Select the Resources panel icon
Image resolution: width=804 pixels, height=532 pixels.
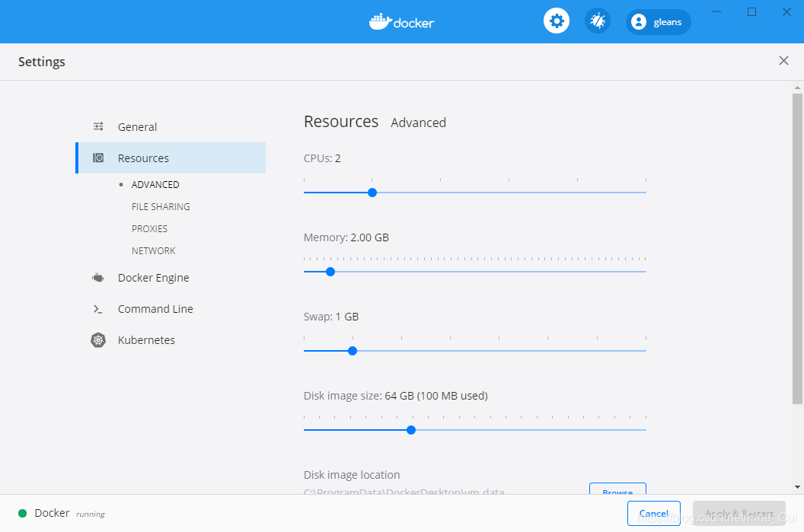point(98,157)
